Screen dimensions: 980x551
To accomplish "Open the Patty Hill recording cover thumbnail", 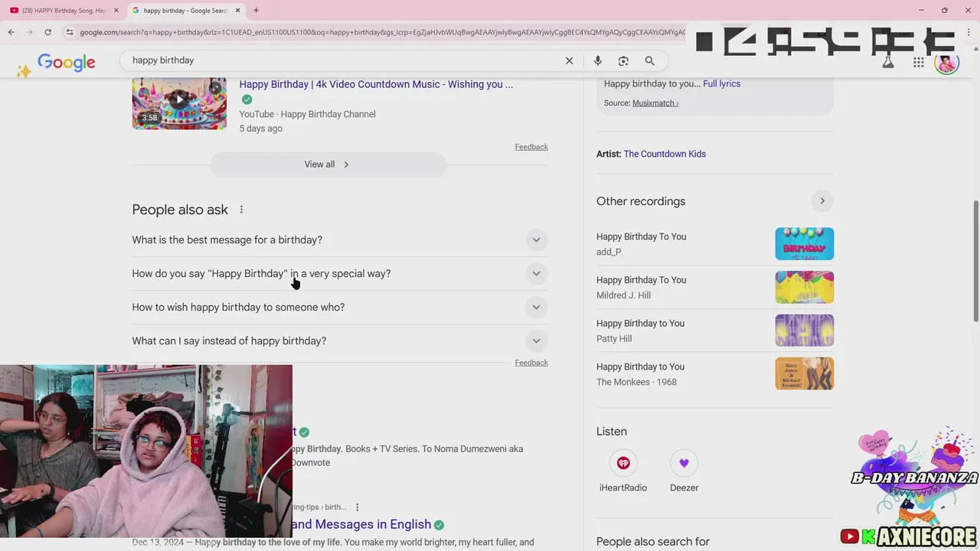I will tap(804, 331).
